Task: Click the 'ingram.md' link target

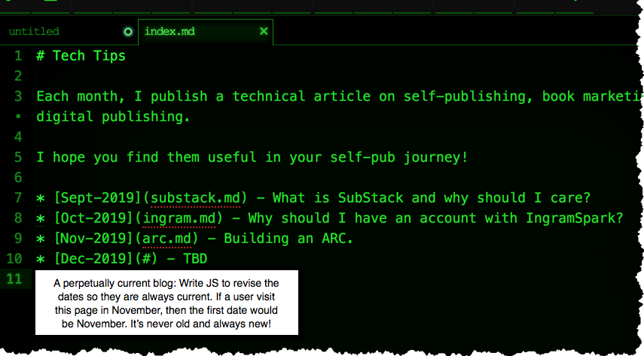Action: pos(179,218)
